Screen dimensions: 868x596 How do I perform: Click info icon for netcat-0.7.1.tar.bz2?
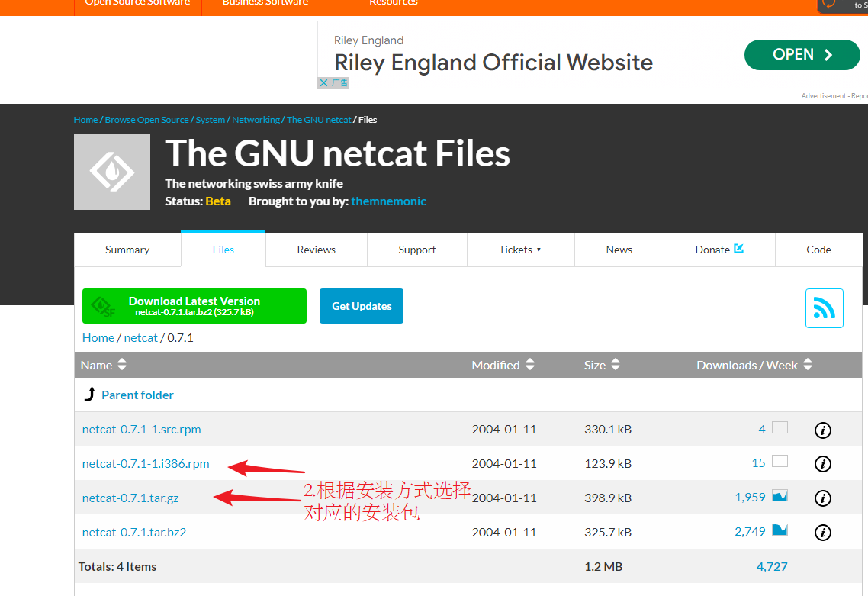(822, 533)
